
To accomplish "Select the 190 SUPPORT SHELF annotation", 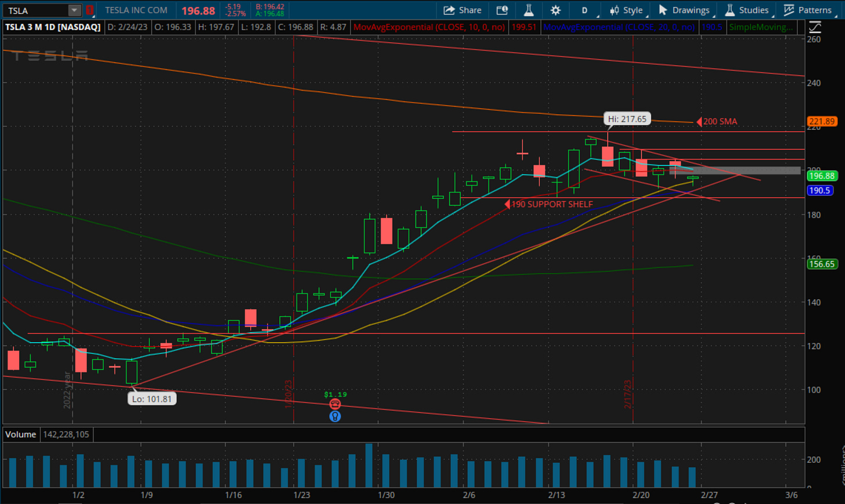I will click(552, 204).
